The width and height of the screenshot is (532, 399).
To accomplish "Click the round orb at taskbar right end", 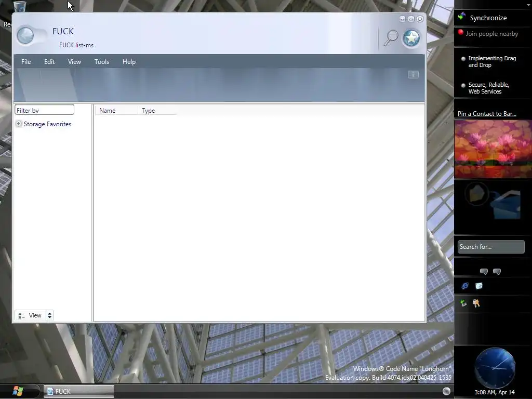I will point(446,391).
